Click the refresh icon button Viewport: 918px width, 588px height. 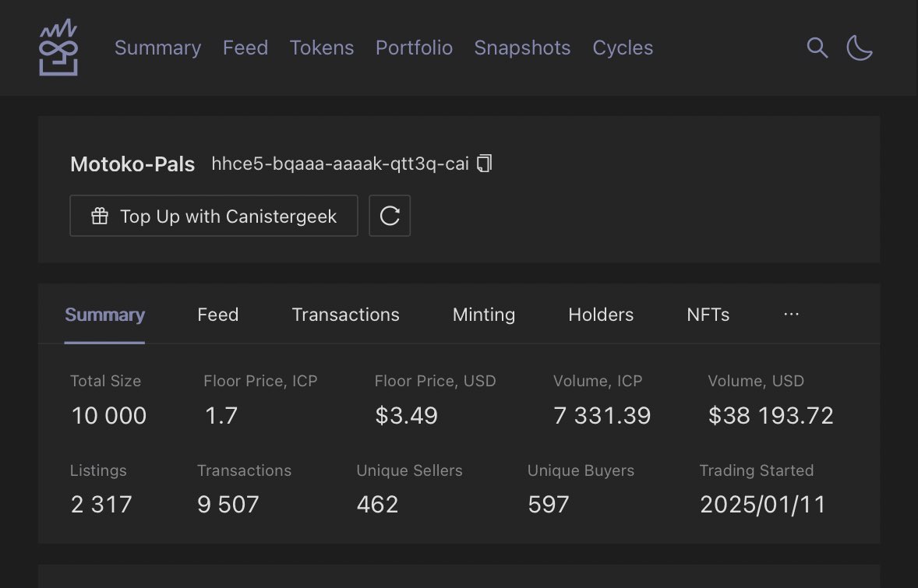pyautogui.click(x=390, y=216)
